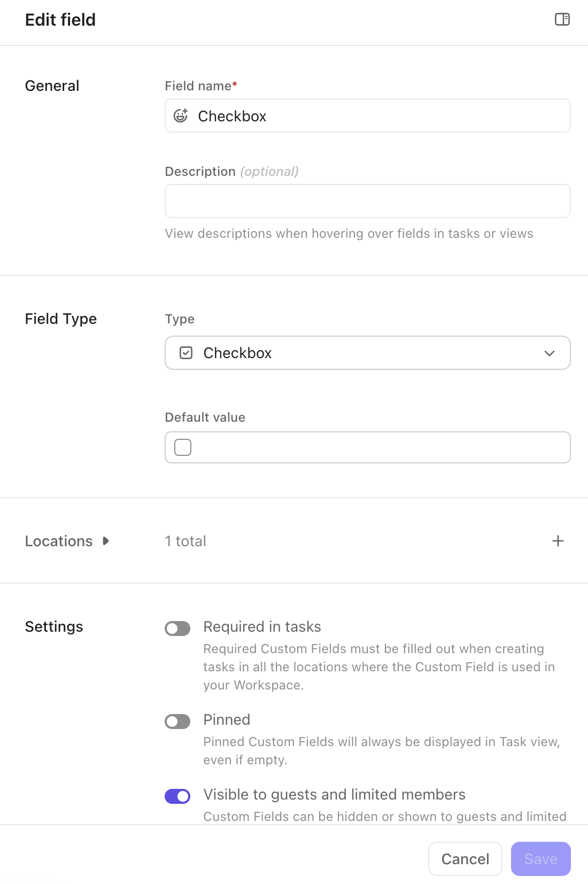Click the checkbox type icon in Type selector
The height and width of the screenshot is (884, 588).
(186, 353)
